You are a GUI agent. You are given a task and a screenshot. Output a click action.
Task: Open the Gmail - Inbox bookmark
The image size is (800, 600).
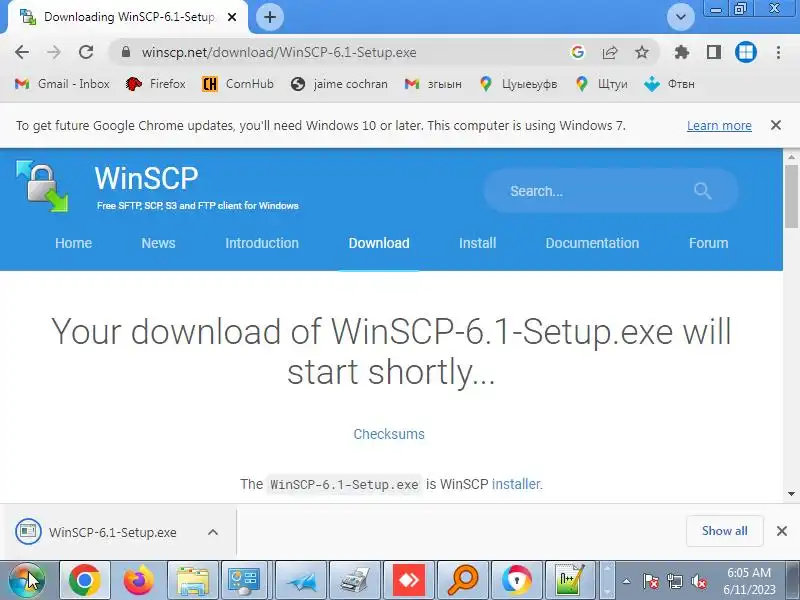62,84
